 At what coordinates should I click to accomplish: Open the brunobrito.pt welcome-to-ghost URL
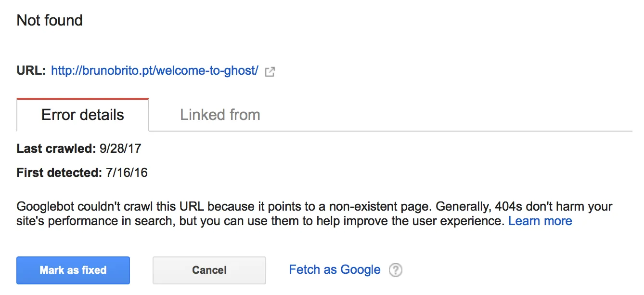(x=155, y=71)
